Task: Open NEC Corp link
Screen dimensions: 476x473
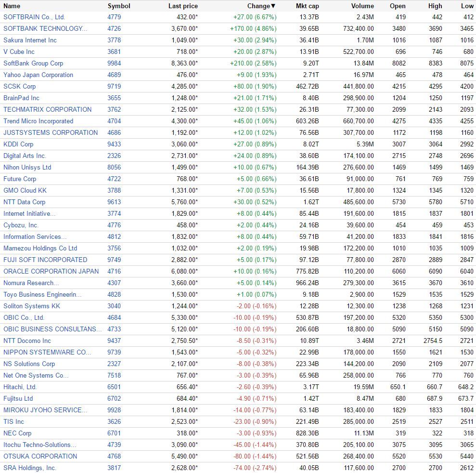Action: coord(17,433)
